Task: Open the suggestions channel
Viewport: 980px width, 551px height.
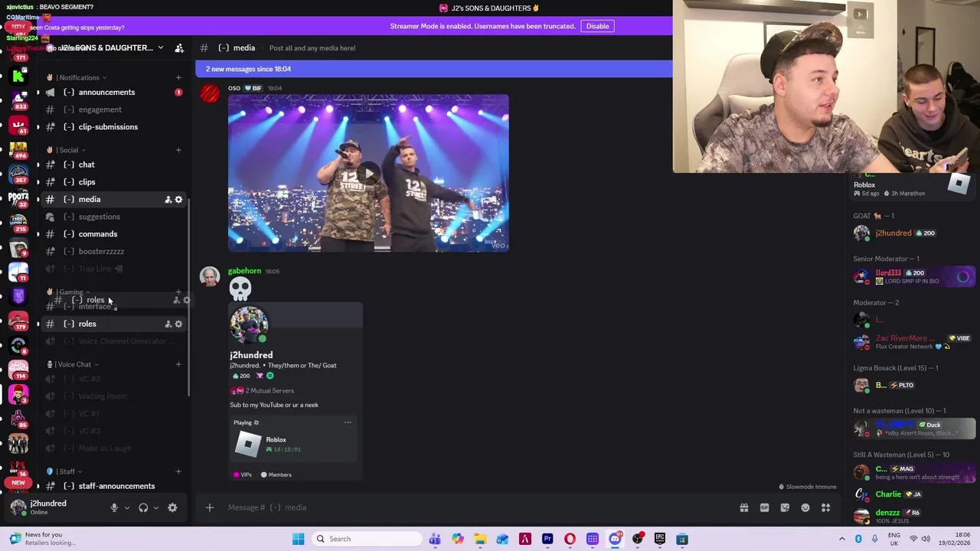Action: click(x=115, y=217)
